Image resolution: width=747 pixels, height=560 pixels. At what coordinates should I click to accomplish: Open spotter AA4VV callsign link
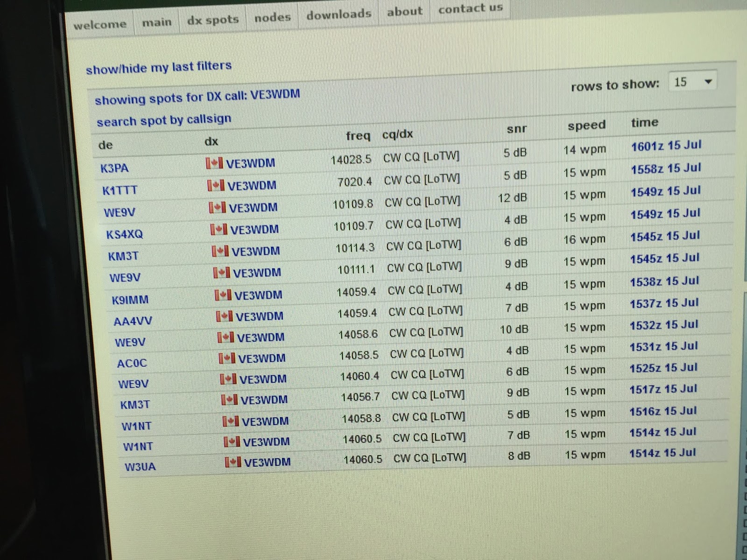pyautogui.click(x=133, y=321)
